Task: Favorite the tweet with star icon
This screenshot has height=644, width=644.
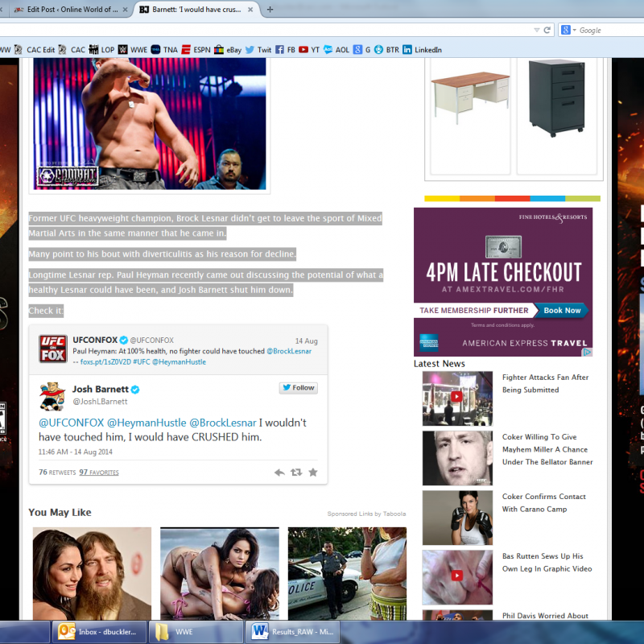Action: (x=313, y=473)
